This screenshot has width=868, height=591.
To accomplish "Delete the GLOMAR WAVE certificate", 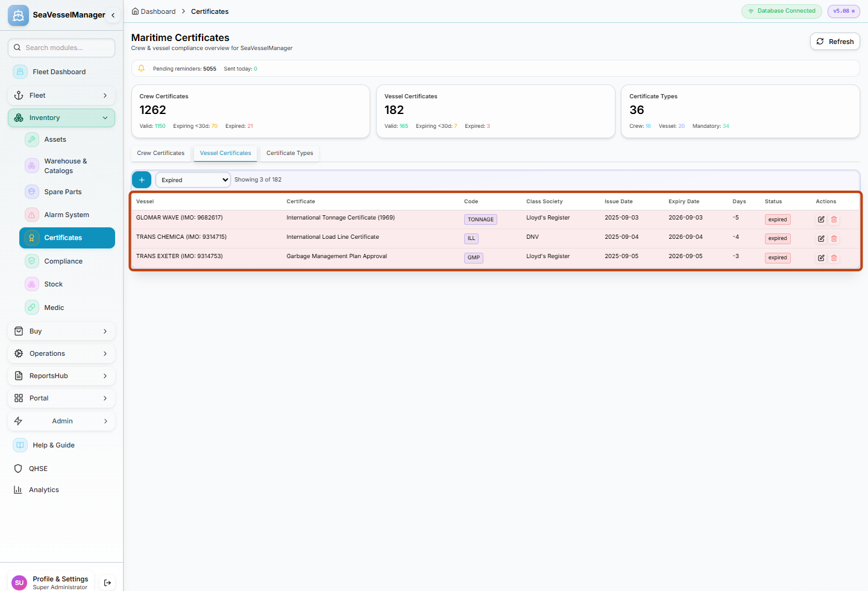I will pos(834,220).
